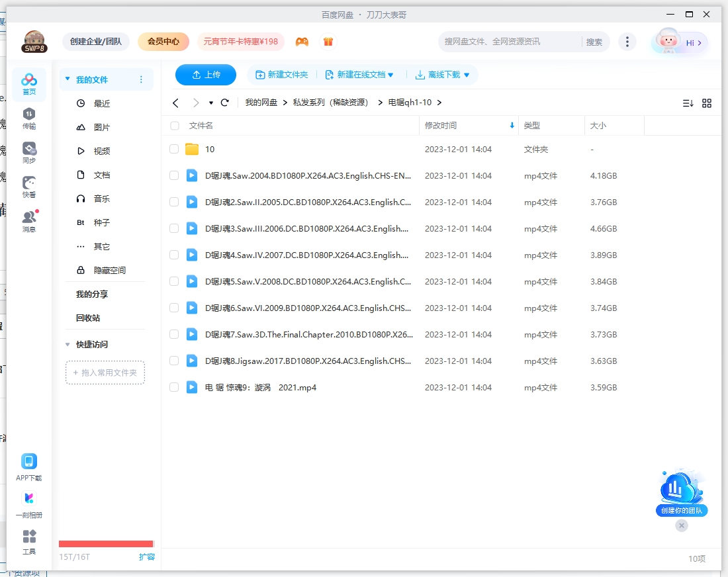728x577 pixels.
Task: Tick checkbox next to folder 10
Action: pyautogui.click(x=173, y=149)
